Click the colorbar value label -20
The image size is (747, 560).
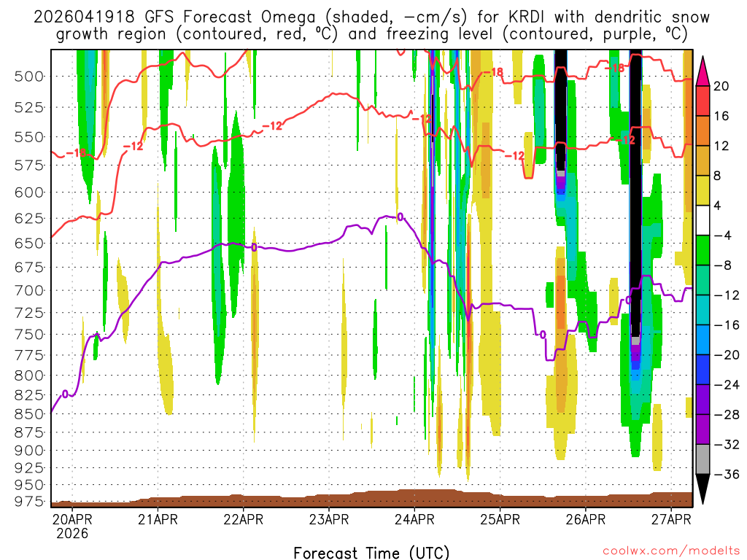click(726, 355)
